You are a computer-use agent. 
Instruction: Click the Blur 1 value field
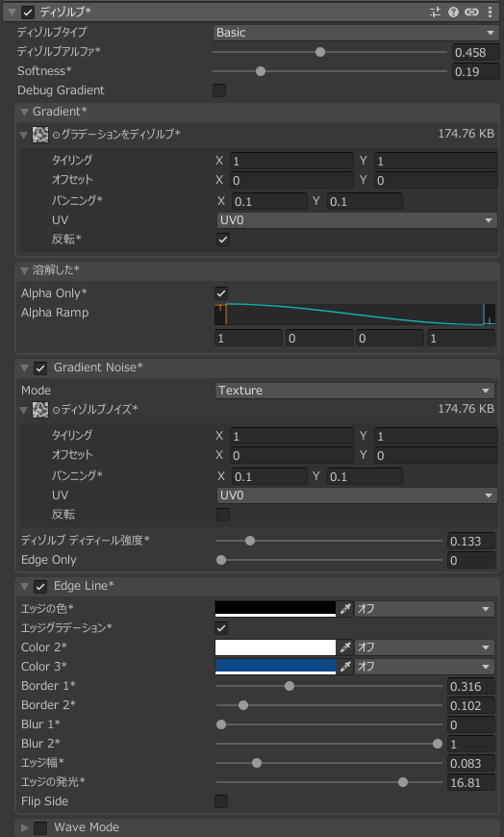[x=471, y=724]
